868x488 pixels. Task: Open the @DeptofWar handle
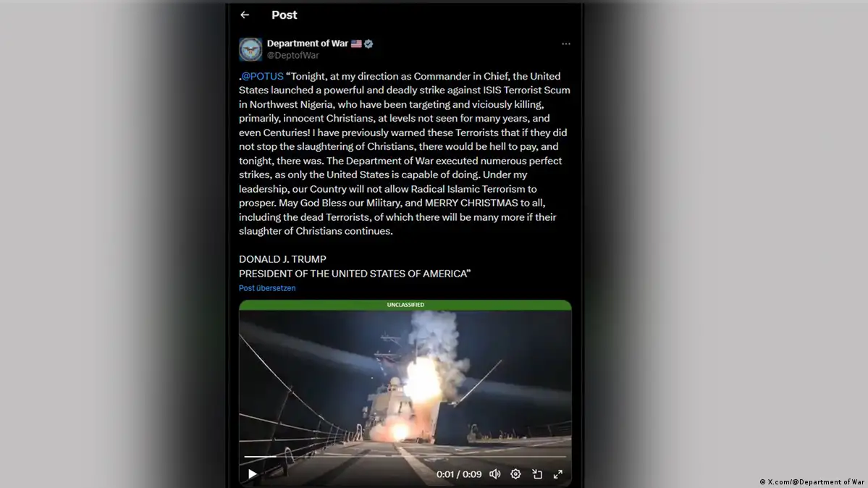(293, 56)
